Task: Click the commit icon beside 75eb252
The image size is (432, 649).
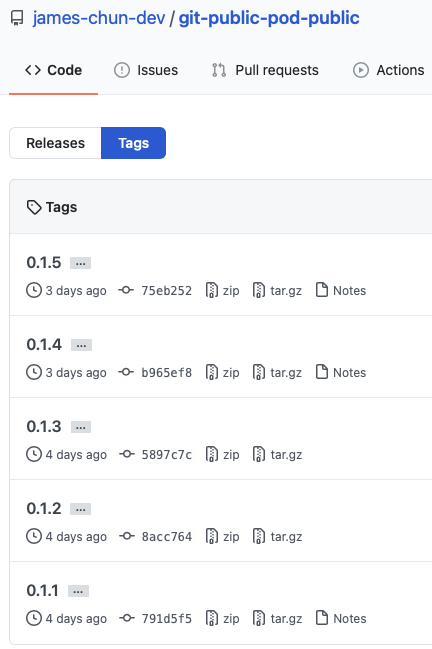Action: (126, 290)
